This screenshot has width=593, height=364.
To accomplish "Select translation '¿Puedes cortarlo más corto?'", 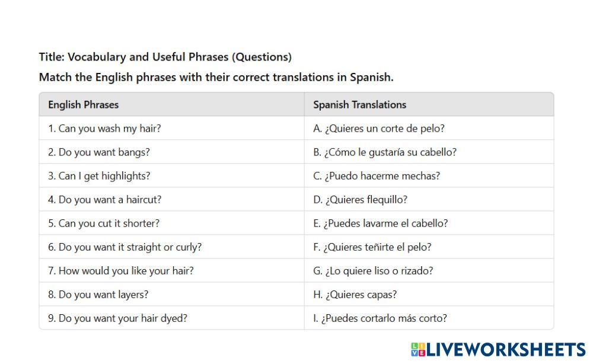I will (380, 318).
